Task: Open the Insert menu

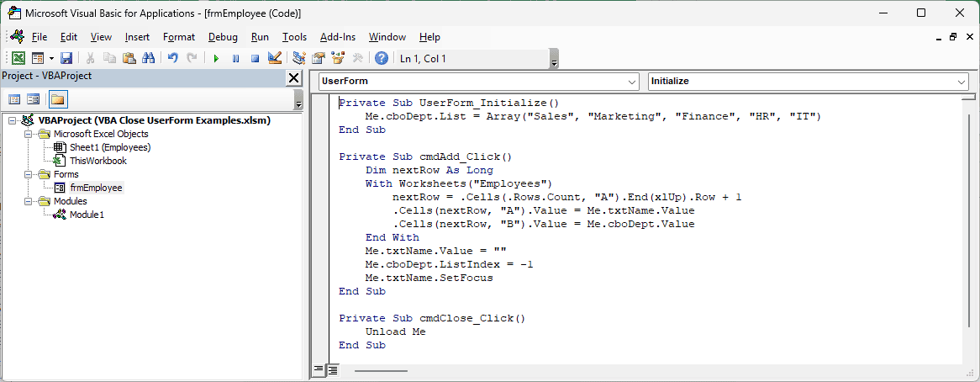Action: [x=137, y=37]
